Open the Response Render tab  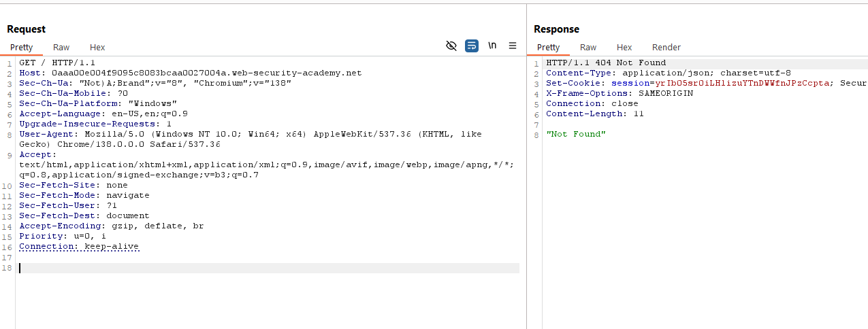(666, 48)
